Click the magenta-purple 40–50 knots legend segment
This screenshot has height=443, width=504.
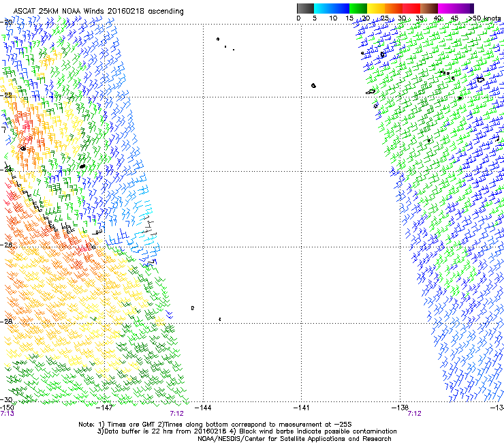click(x=454, y=8)
